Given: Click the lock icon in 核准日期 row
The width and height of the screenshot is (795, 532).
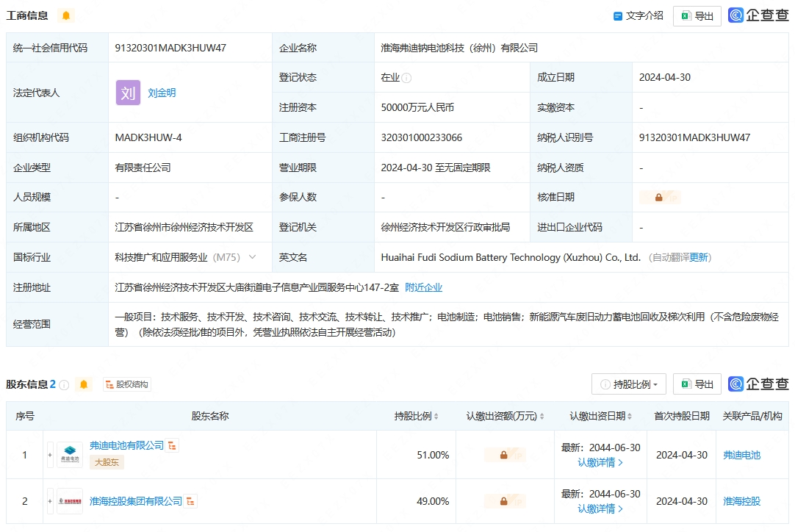Looking at the screenshot, I should [659, 197].
